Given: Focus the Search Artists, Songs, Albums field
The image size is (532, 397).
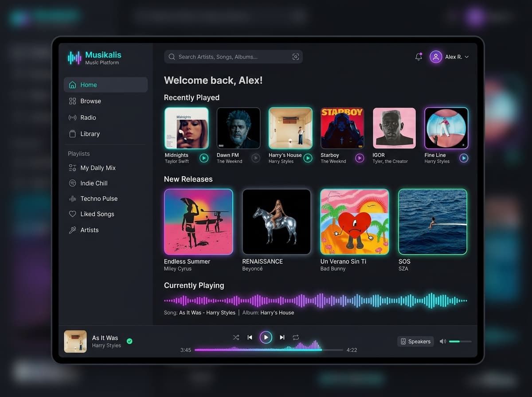Looking at the screenshot, I should point(233,57).
